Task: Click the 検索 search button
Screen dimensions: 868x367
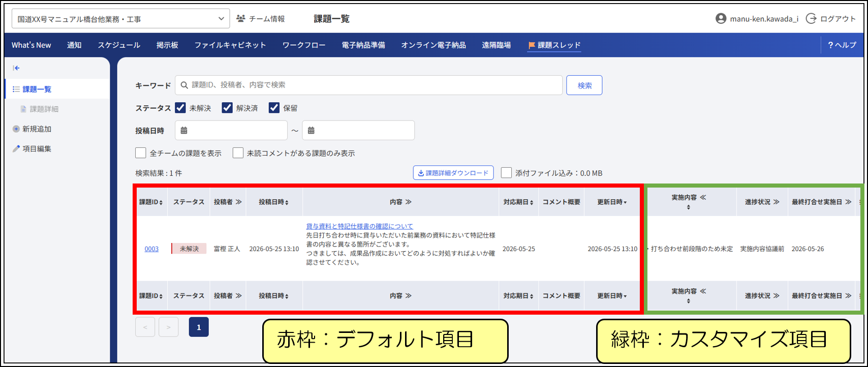Action: coord(584,85)
